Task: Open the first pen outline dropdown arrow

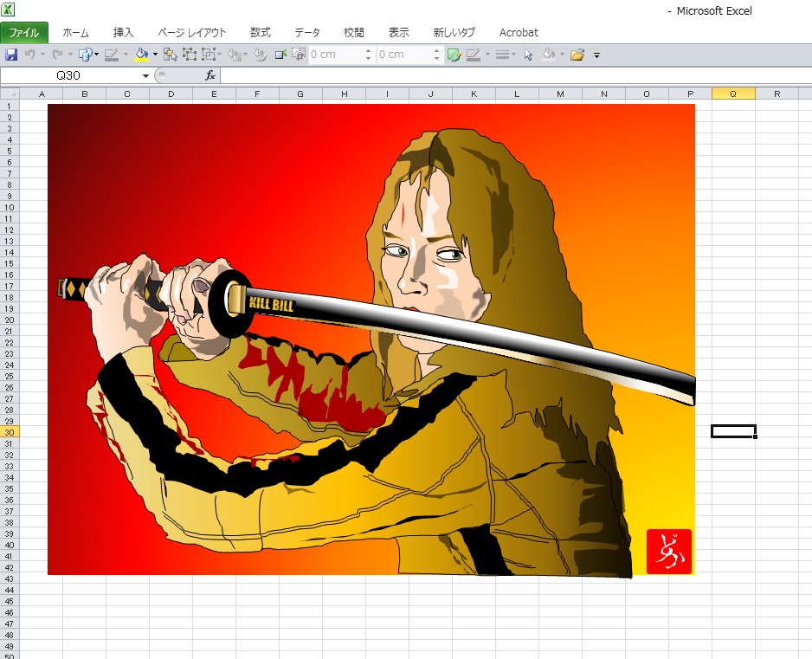Action: 126,55
